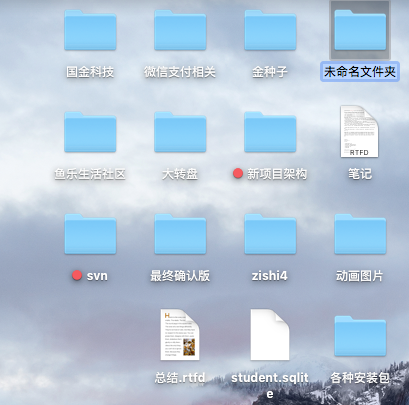Click the 最终确认版 name label
The width and height of the screenshot is (409, 405).
(180, 276)
